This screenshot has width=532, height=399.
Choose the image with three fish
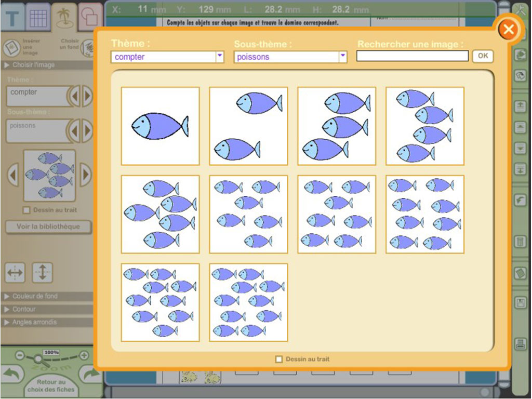[x=337, y=126]
